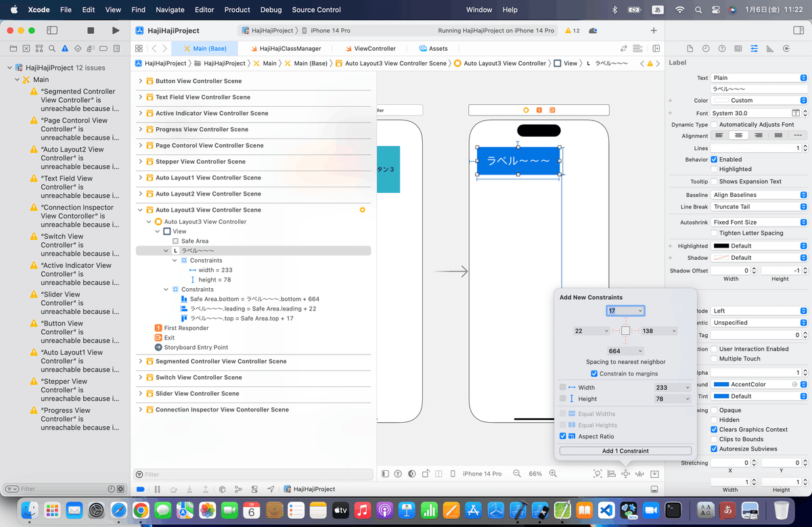Click the Run (play) button
The width and height of the screenshot is (812, 527).
tap(116, 30)
